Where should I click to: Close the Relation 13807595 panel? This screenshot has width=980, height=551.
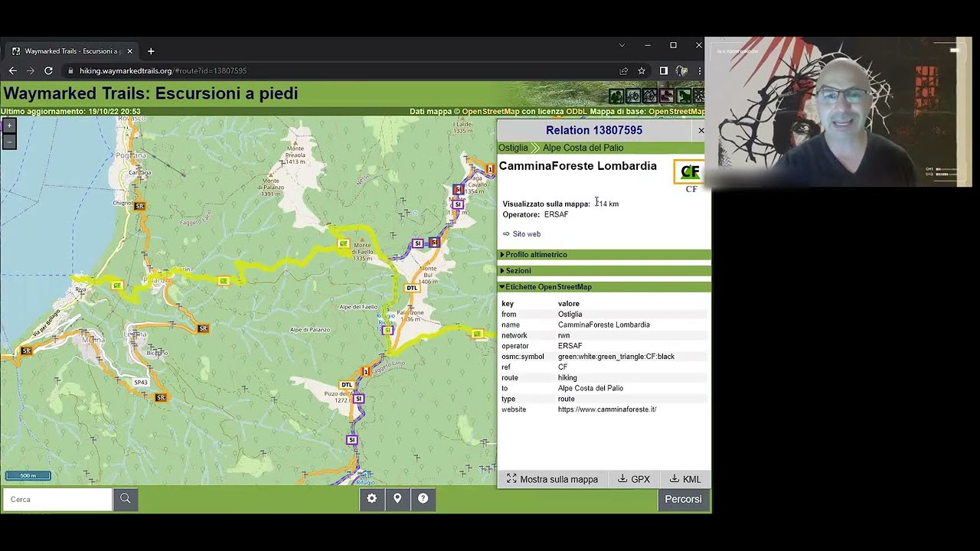[701, 131]
